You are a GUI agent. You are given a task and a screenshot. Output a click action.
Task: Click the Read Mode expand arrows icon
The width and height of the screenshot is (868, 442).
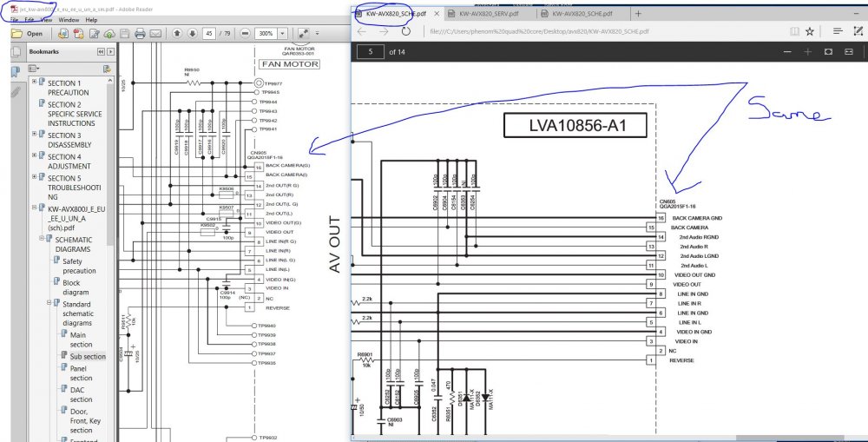pos(303,34)
